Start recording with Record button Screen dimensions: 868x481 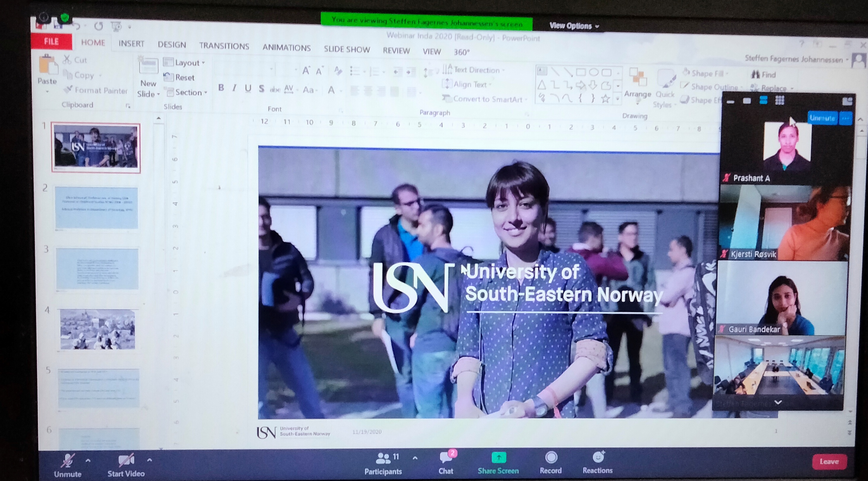tap(551, 463)
